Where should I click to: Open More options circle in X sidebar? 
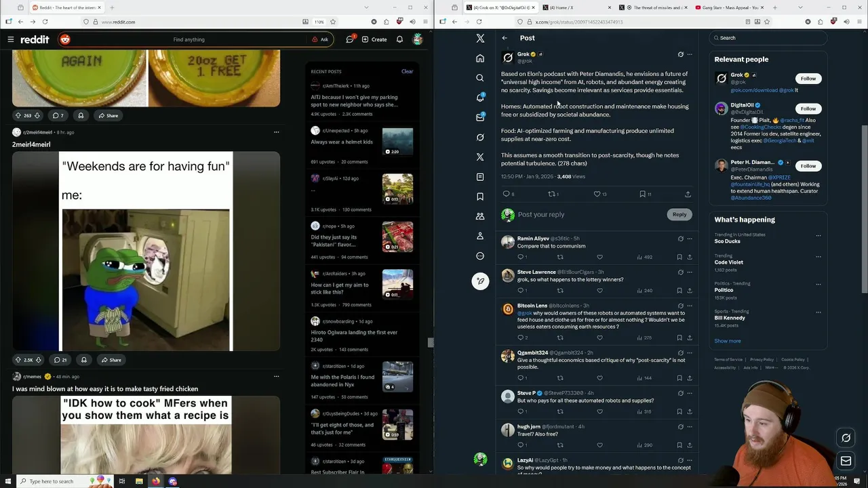(x=480, y=256)
